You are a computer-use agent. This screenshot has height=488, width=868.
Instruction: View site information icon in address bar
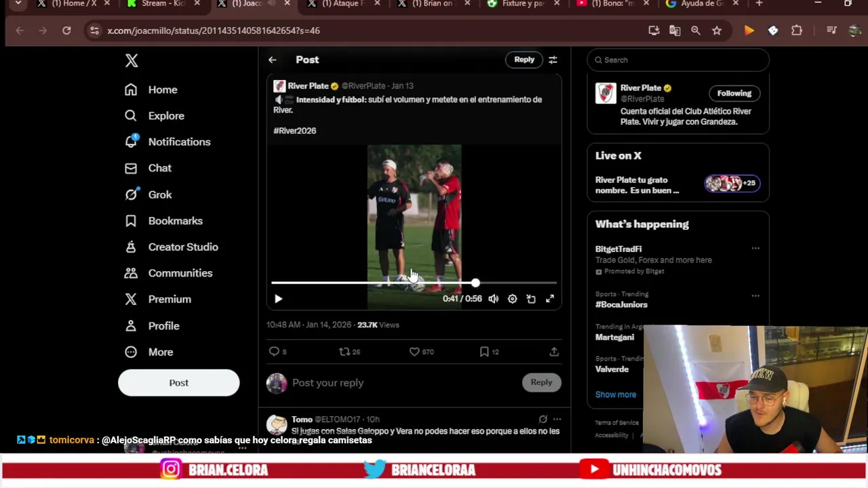point(94,30)
